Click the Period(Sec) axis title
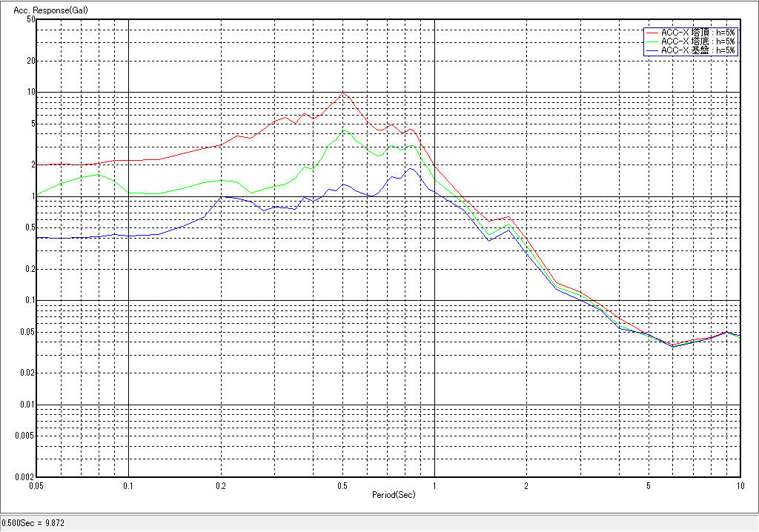759x532 pixels. pos(394,494)
